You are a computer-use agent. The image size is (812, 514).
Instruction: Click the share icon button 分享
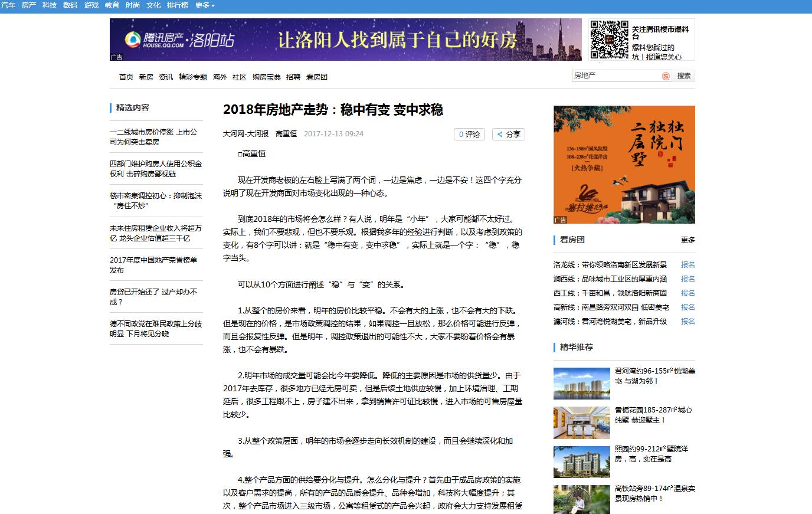click(508, 134)
